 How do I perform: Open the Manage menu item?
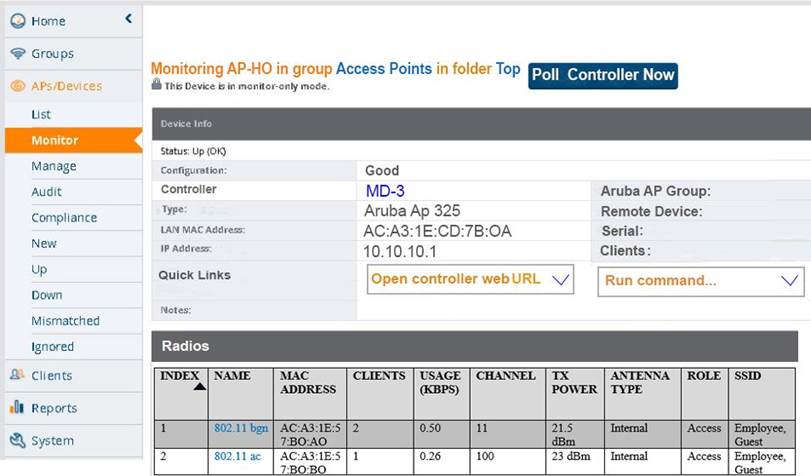(x=53, y=166)
